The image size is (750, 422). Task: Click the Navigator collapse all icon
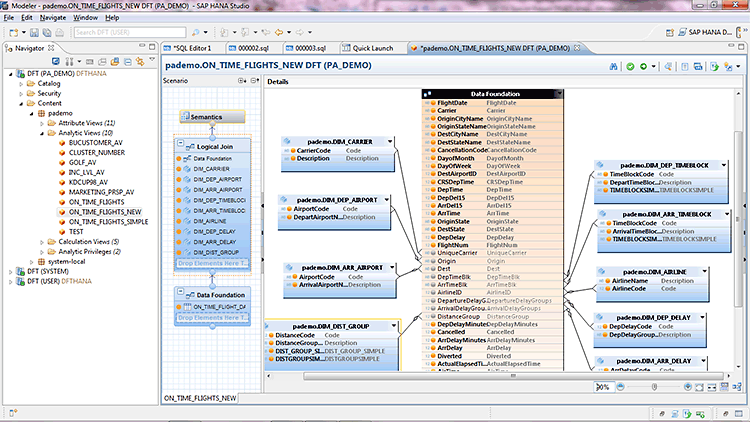[x=128, y=62]
